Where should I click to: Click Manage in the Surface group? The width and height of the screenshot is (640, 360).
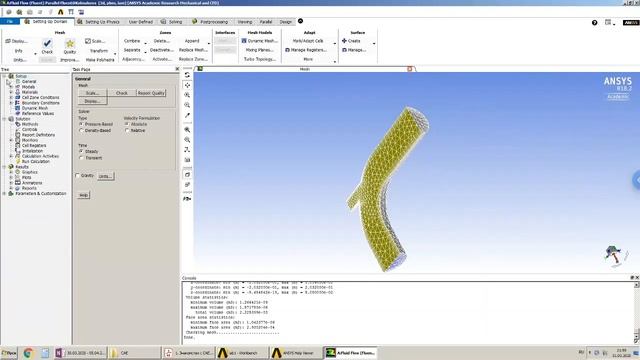pos(353,50)
